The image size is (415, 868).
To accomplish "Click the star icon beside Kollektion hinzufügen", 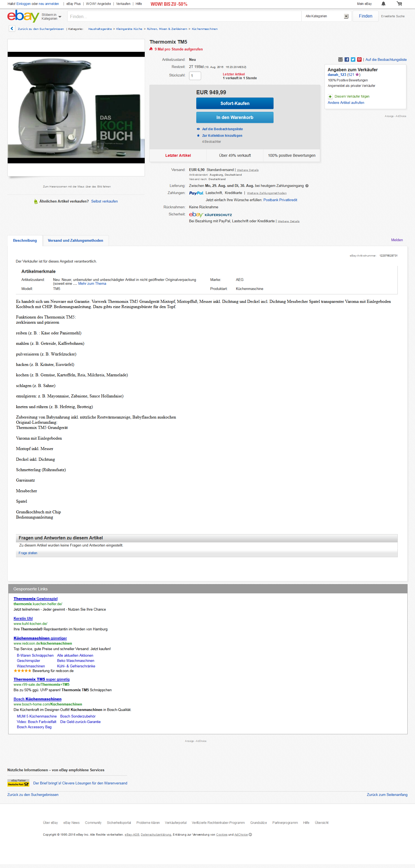I will (x=198, y=135).
